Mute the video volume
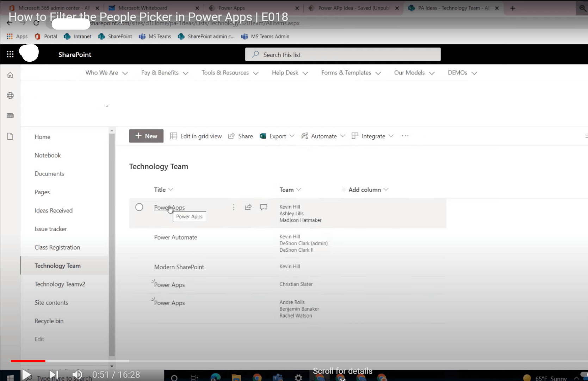Screen dimensions: 588x381 (x=78, y=375)
